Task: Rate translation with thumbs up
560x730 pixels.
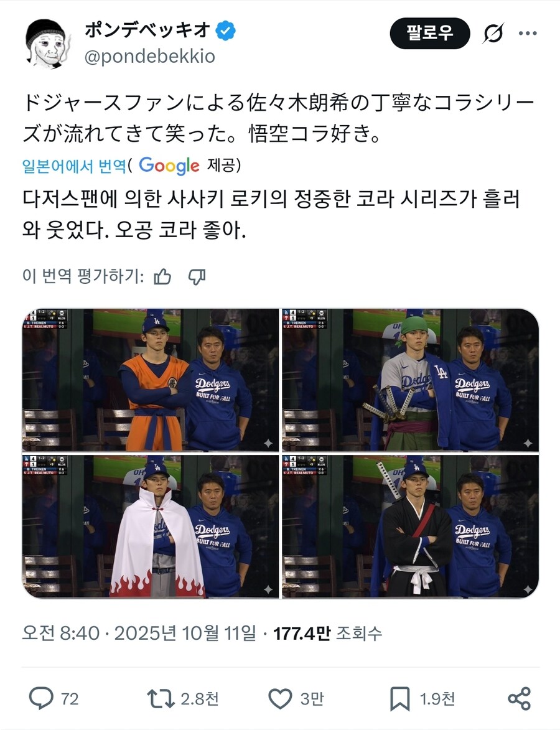Action: tap(162, 276)
